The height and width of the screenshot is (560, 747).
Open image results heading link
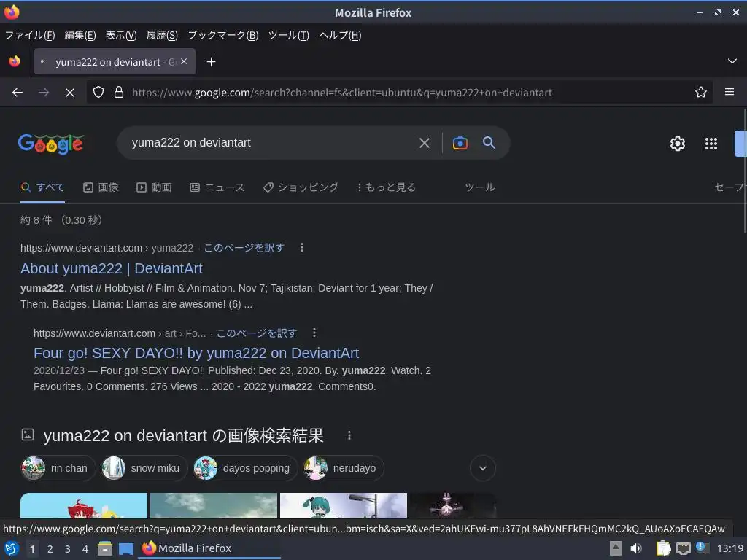click(x=183, y=435)
